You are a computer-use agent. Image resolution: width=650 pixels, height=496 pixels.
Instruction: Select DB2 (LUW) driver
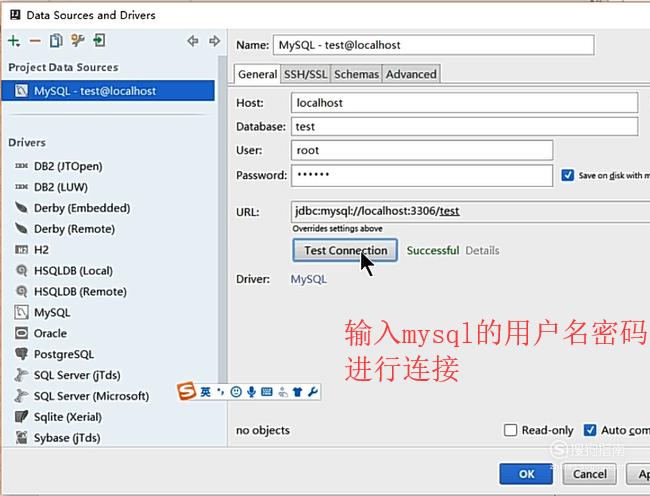click(61, 187)
